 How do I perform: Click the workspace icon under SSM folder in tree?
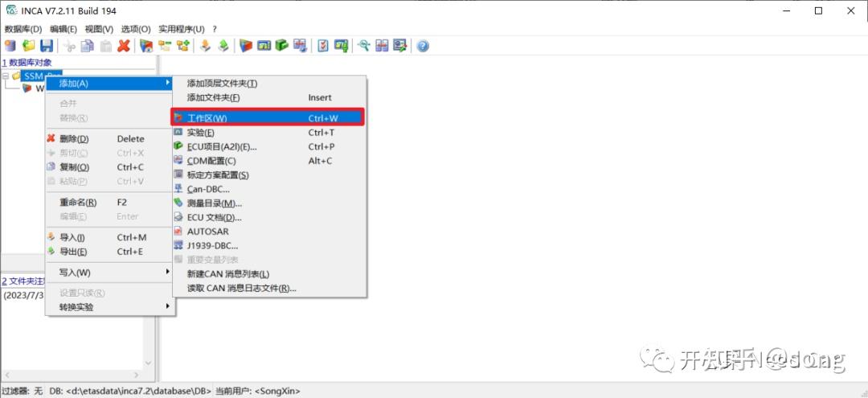[x=27, y=88]
